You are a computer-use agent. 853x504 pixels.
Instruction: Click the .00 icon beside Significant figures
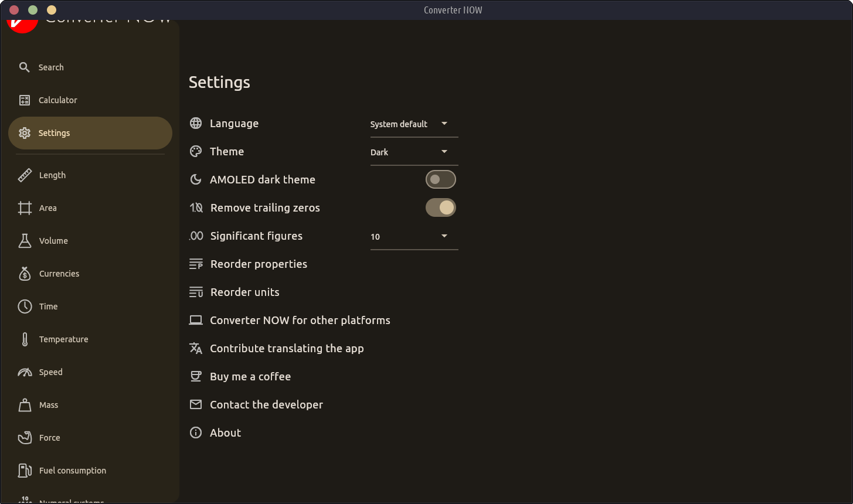196,236
